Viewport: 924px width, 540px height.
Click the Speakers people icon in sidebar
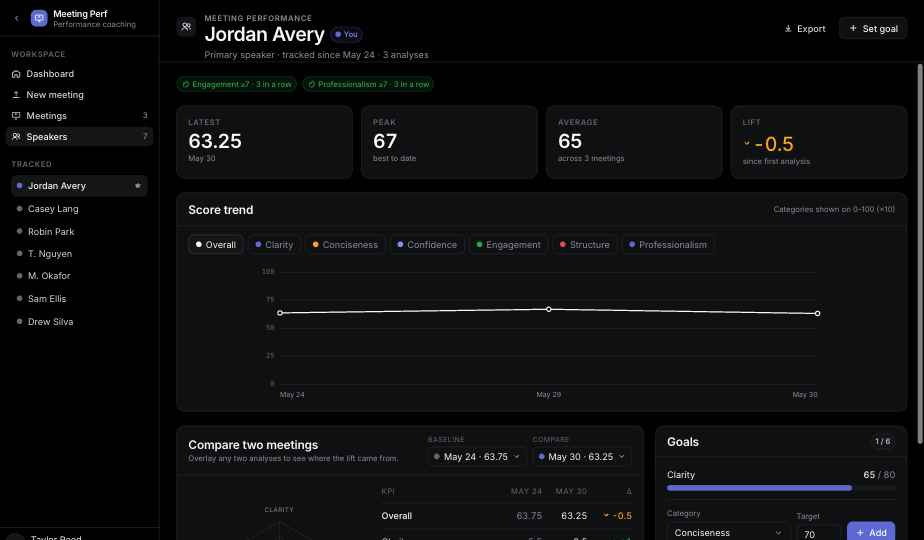[x=16, y=137]
